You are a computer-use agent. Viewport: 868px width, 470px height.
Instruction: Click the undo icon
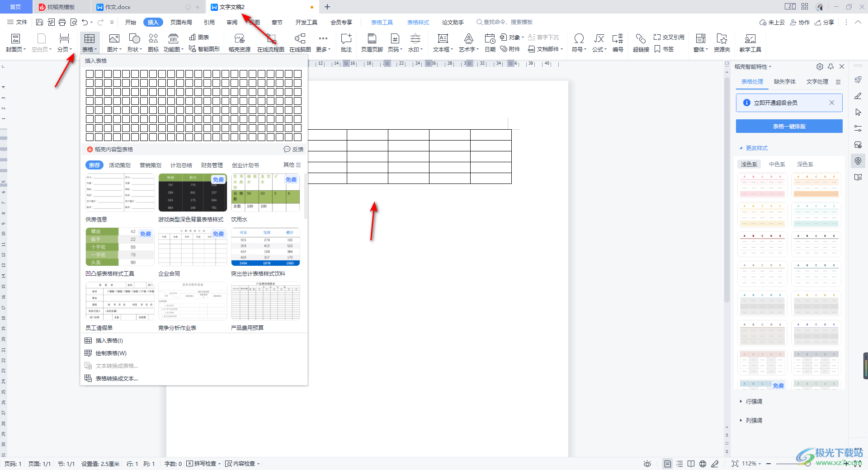85,22
